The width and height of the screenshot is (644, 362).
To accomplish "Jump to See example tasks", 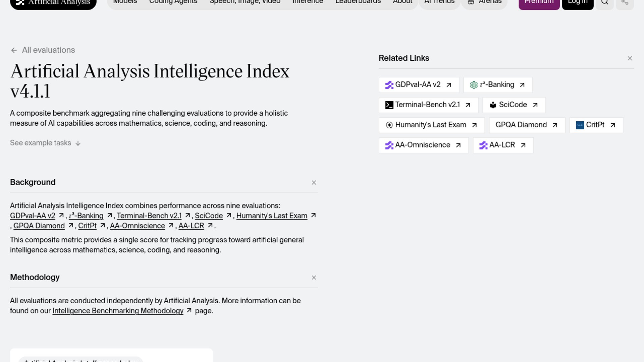I will pos(45,143).
